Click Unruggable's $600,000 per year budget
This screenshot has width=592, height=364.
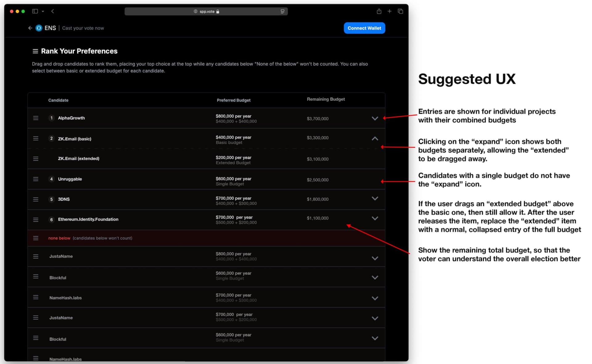click(x=233, y=179)
